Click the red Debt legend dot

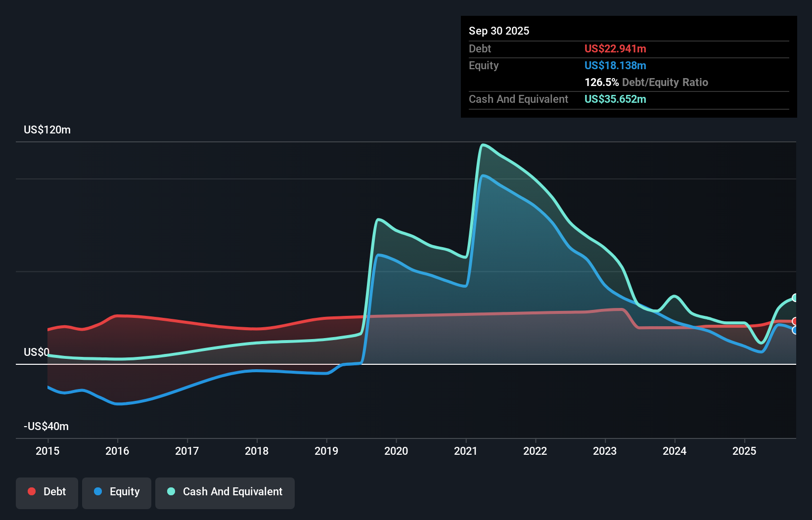pos(31,491)
